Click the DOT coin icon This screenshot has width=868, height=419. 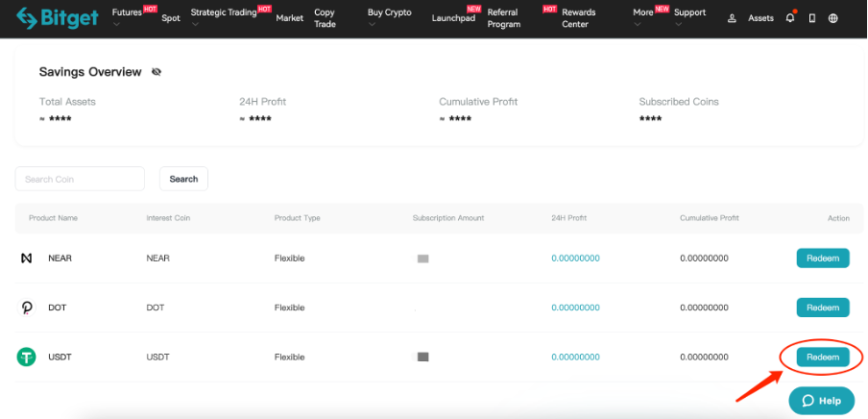click(26, 308)
